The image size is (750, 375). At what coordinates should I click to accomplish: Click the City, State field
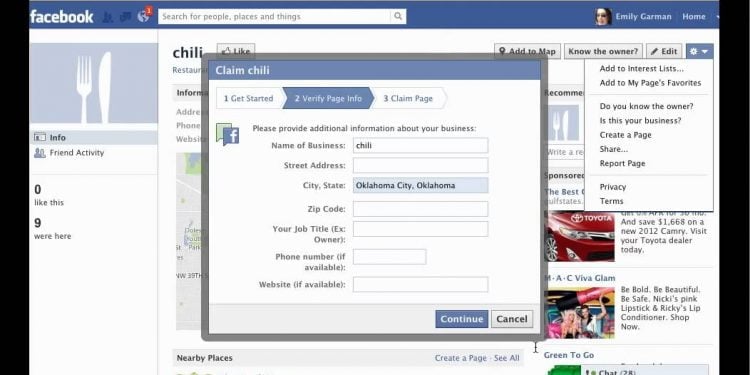[x=420, y=186]
